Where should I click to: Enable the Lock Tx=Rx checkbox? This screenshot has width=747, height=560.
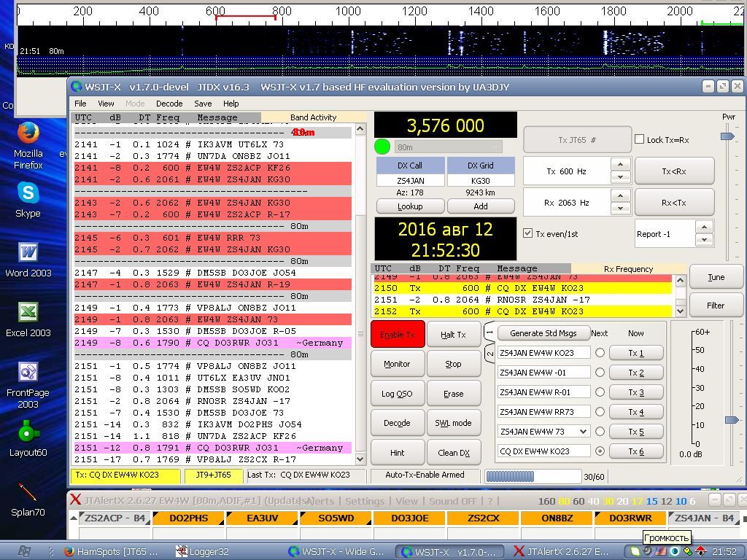640,139
